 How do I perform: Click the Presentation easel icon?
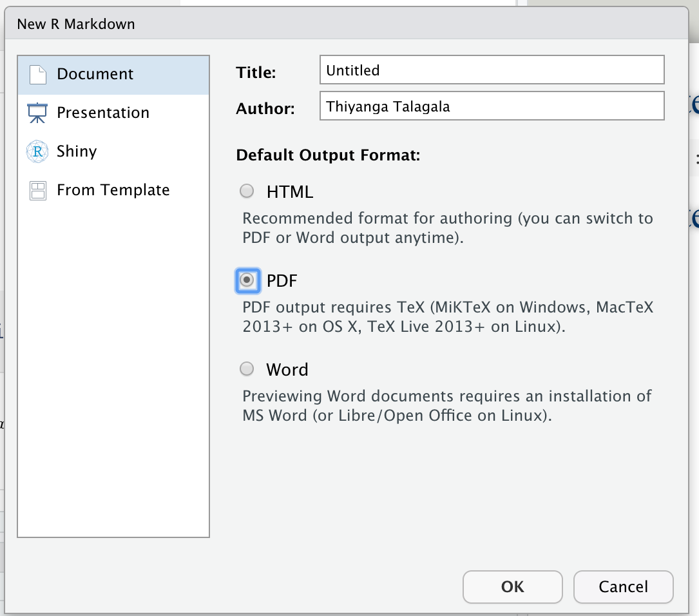[x=37, y=113]
